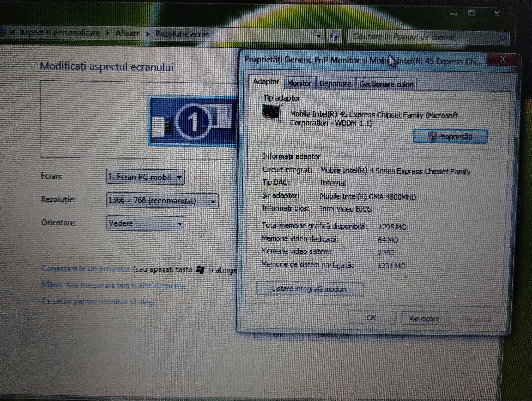Click the 64 MO dedicated memory value
The width and height of the screenshot is (532, 401).
click(x=388, y=240)
